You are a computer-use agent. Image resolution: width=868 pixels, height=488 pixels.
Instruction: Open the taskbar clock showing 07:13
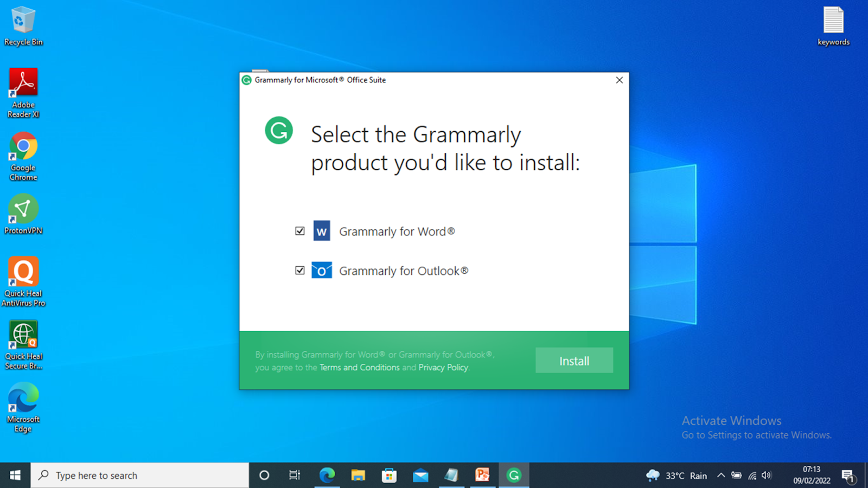812,475
